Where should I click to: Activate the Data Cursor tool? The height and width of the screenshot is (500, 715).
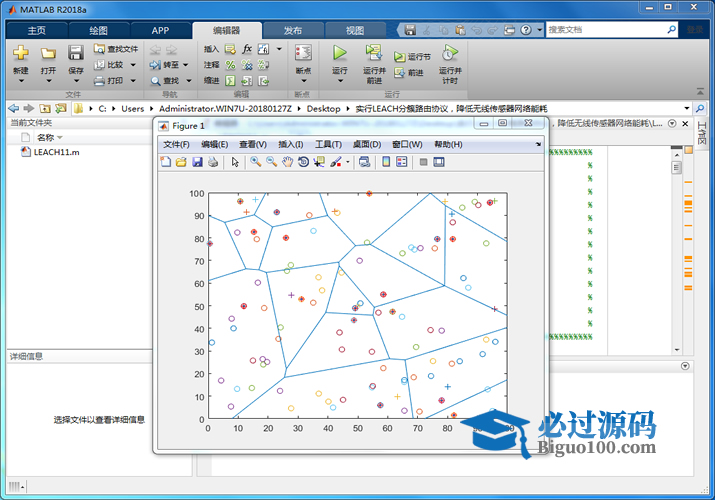(319, 162)
